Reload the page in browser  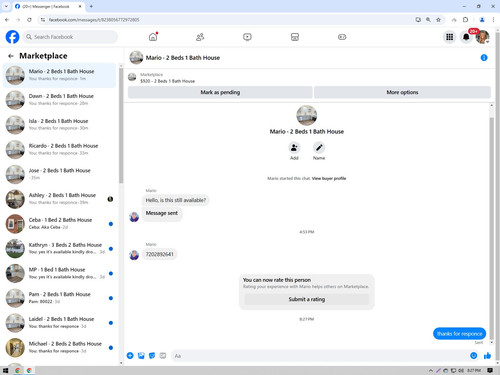(29, 20)
